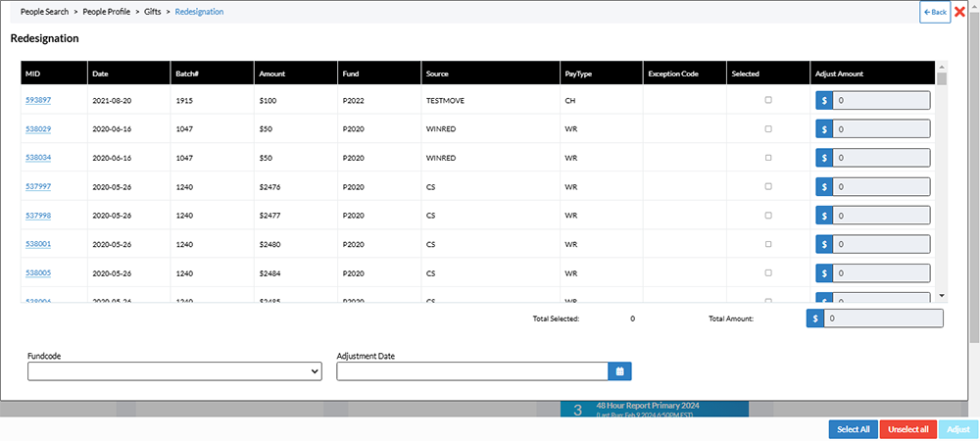Open MID link 593897
980x441 pixels.
click(38, 100)
